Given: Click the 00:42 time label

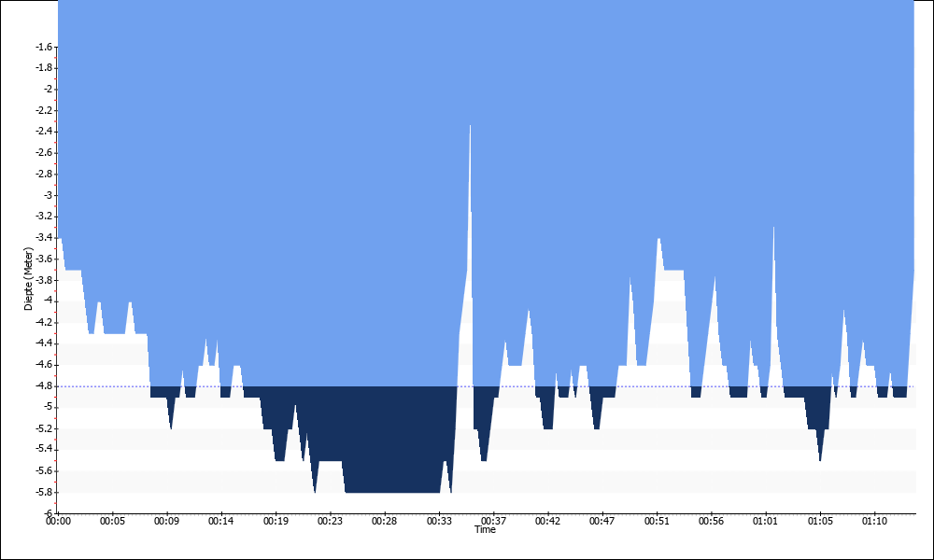Looking at the screenshot, I should [547, 522].
